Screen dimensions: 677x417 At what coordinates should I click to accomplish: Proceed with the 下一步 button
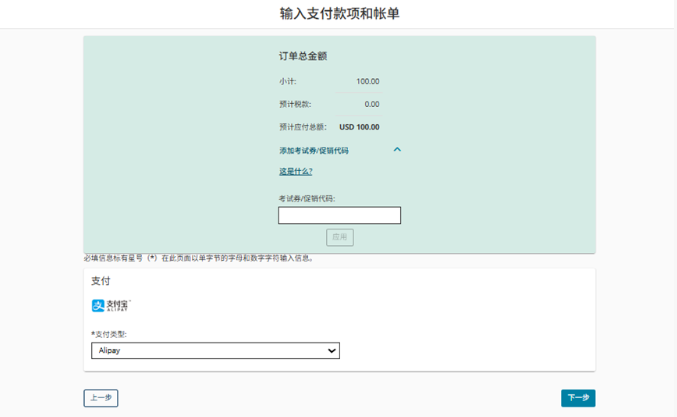tap(578, 398)
